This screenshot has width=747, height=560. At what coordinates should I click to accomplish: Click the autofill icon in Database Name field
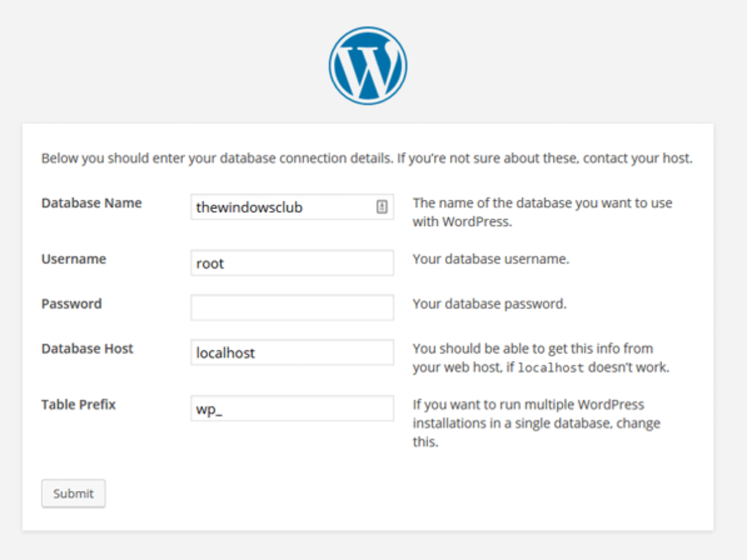(x=382, y=207)
